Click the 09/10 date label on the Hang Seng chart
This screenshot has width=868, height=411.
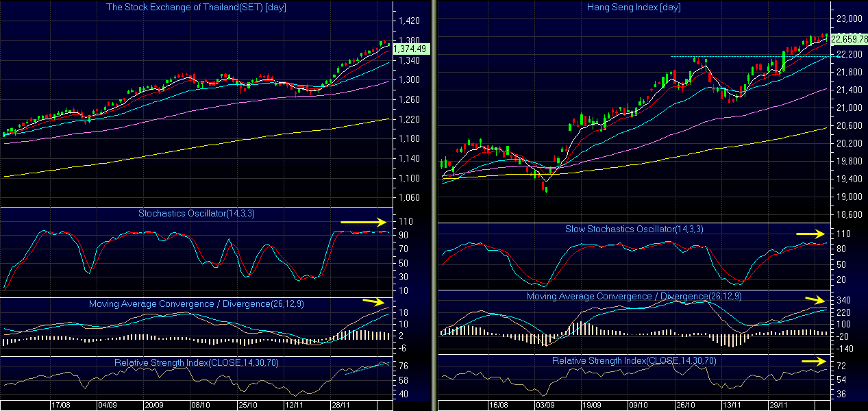640,405
